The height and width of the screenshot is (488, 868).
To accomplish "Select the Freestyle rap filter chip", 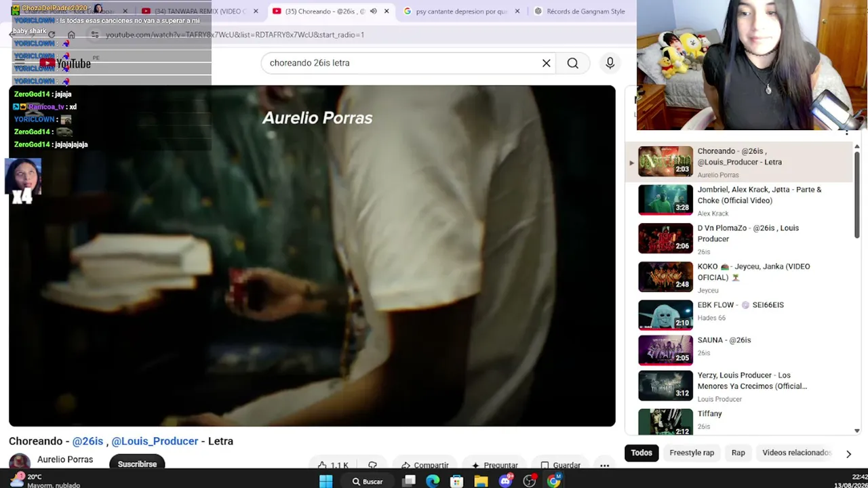I will (692, 453).
